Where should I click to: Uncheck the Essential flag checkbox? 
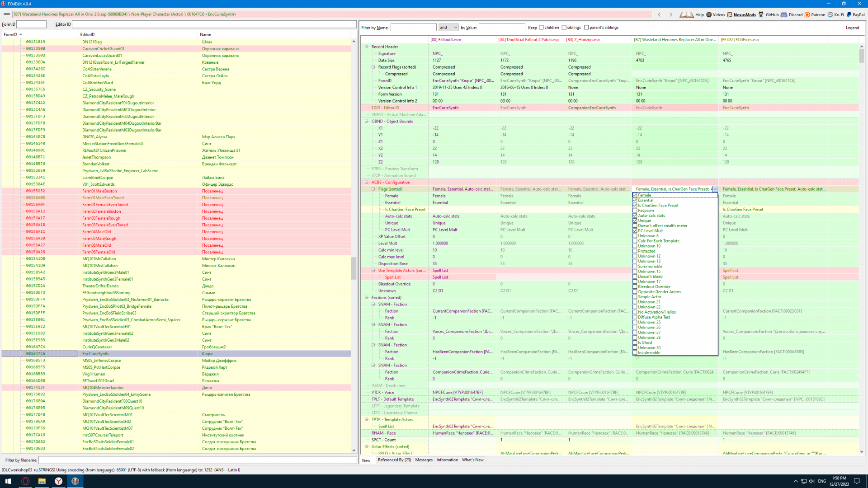[x=635, y=200]
